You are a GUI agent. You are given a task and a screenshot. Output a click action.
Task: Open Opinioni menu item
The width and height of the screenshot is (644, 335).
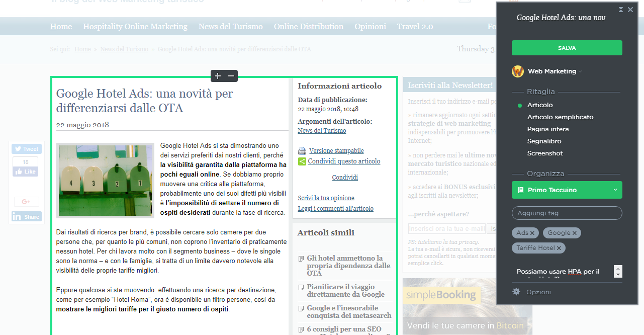click(370, 27)
